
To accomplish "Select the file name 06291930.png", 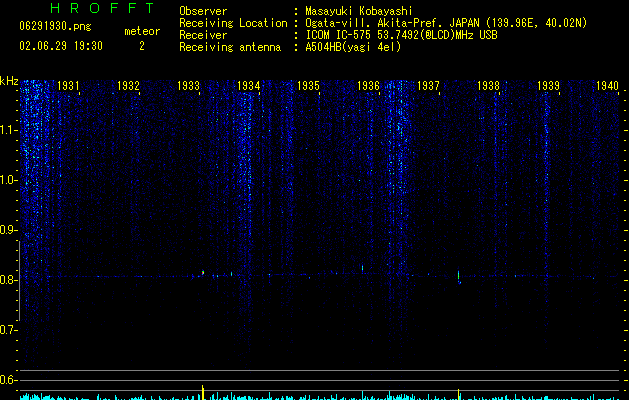I will point(55,27).
